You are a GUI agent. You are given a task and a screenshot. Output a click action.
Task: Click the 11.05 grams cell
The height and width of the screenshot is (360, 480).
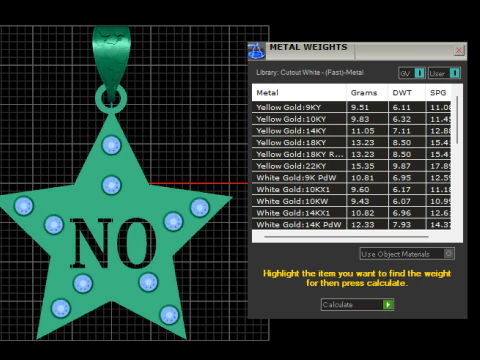point(367,131)
